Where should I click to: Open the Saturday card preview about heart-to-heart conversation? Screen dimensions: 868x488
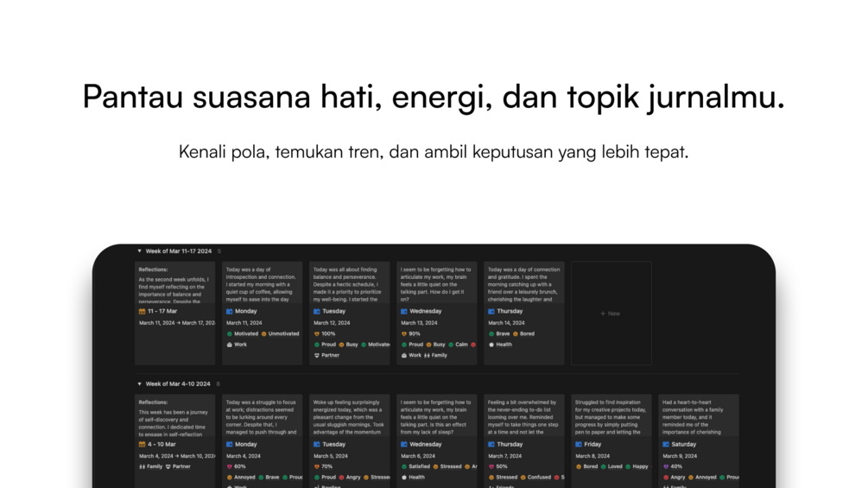pyautogui.click(x=699, y=415)
